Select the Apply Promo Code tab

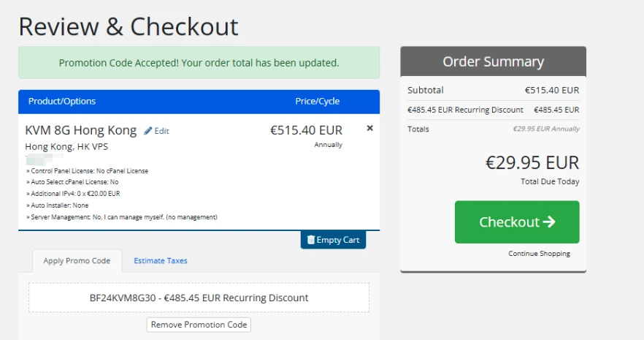tap(77, 260)
